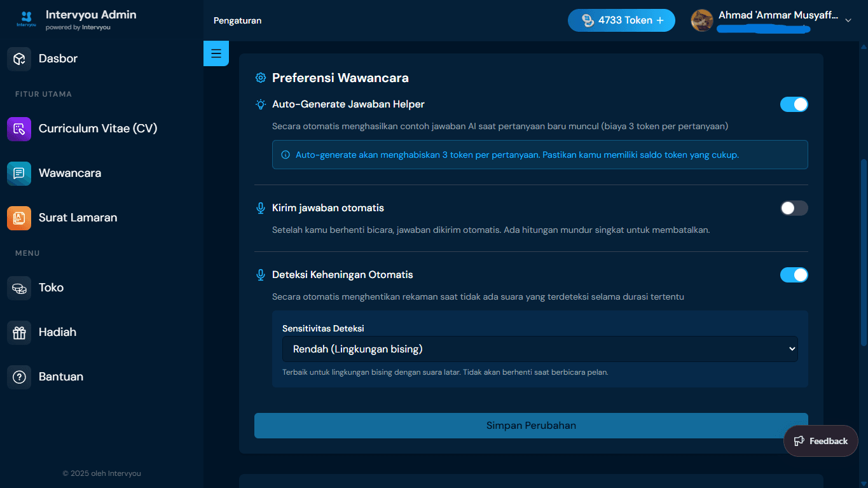Navigate to the Toko menu item
Viewport: 868px width, 488px height.
pos(51,288)
